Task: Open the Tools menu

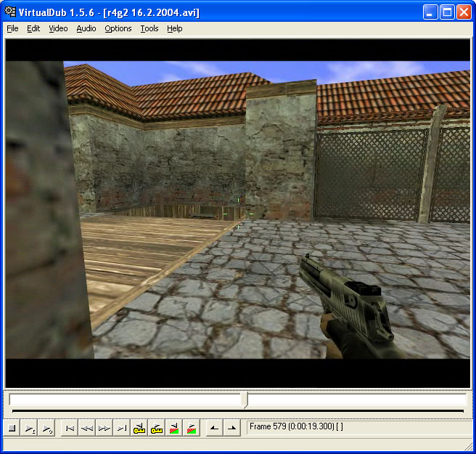Action: 149,28
